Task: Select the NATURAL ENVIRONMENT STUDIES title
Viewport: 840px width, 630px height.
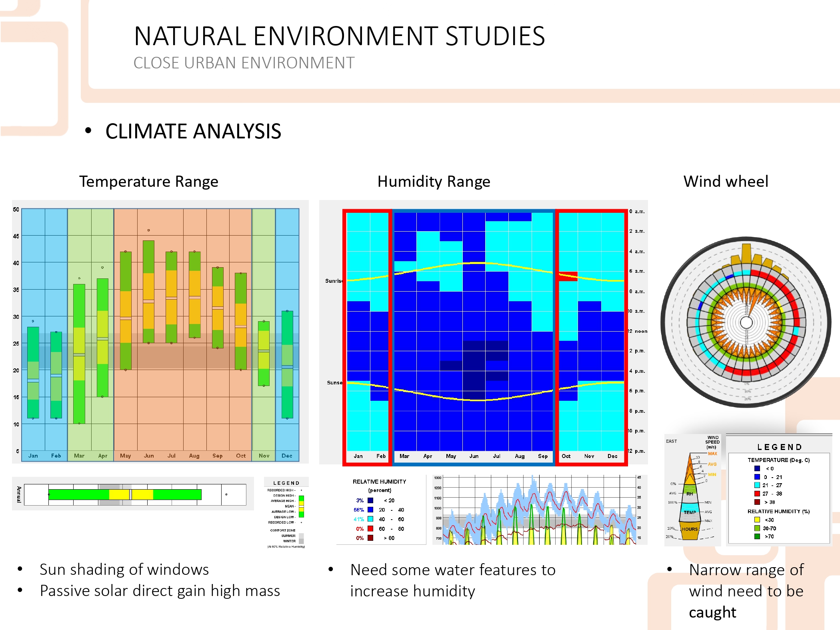Action: point(339,36)
